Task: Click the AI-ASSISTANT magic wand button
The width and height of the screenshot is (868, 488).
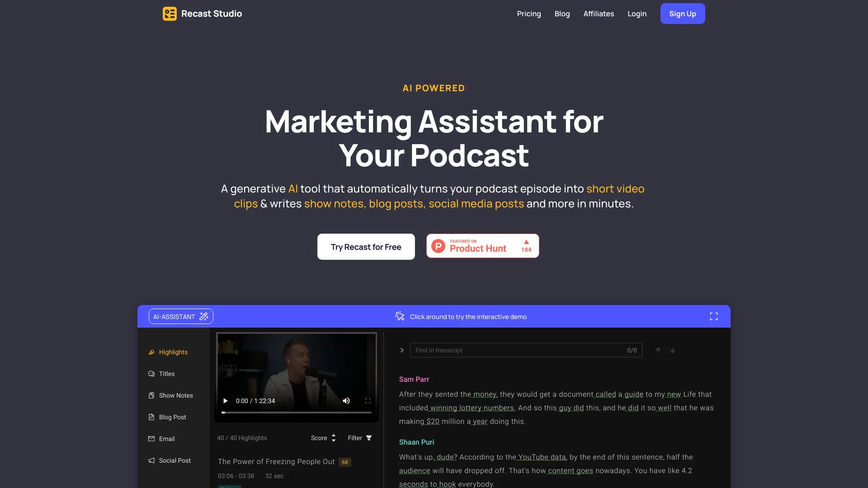Action: pyautogui.click(x=181, y=316)
